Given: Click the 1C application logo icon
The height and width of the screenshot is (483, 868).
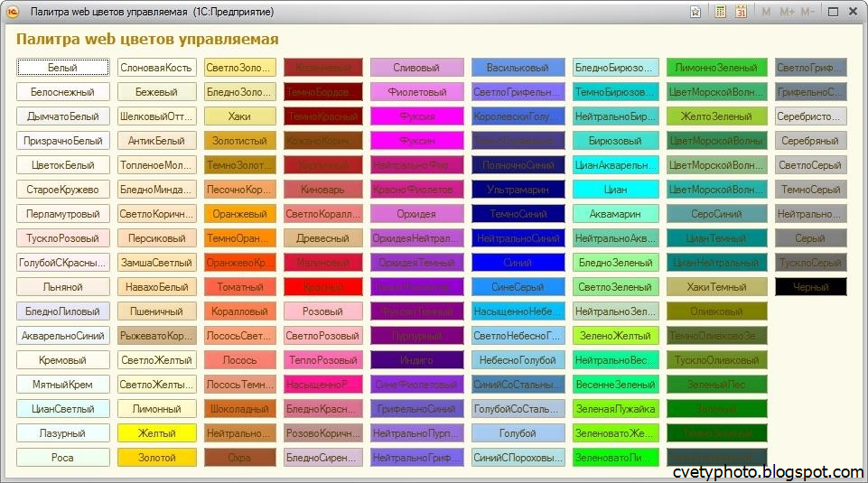Looking at the screenshot, I should [x=14, y=12].
